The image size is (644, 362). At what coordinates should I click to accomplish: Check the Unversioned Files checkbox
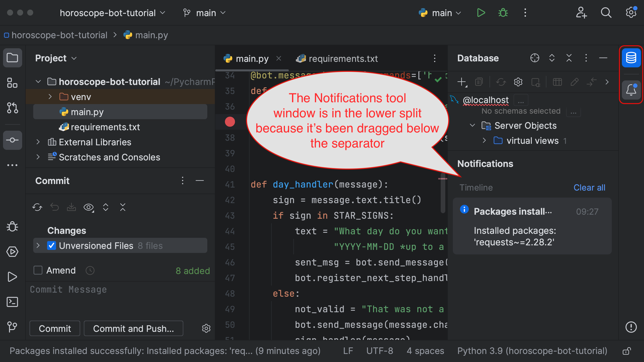(x=51, y=245)
